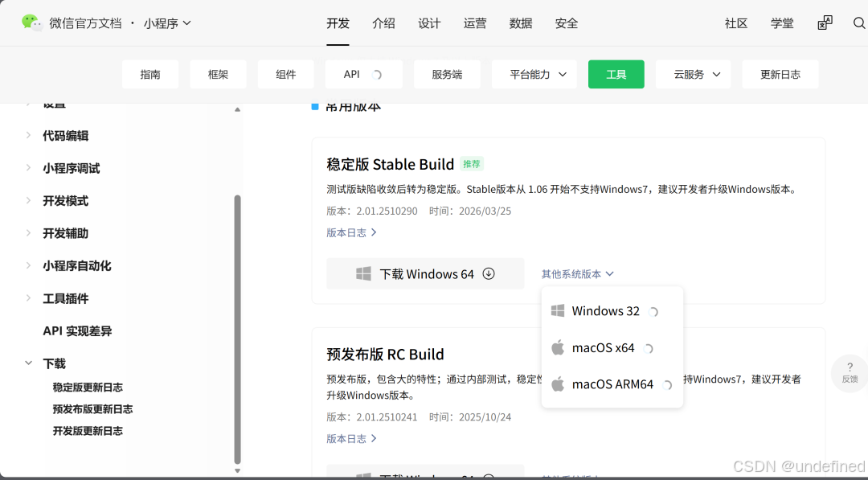This screenshot has width=868, height=480.
Task: Select the 框架 sub-navigation button
Action: (x=218, y=74)
